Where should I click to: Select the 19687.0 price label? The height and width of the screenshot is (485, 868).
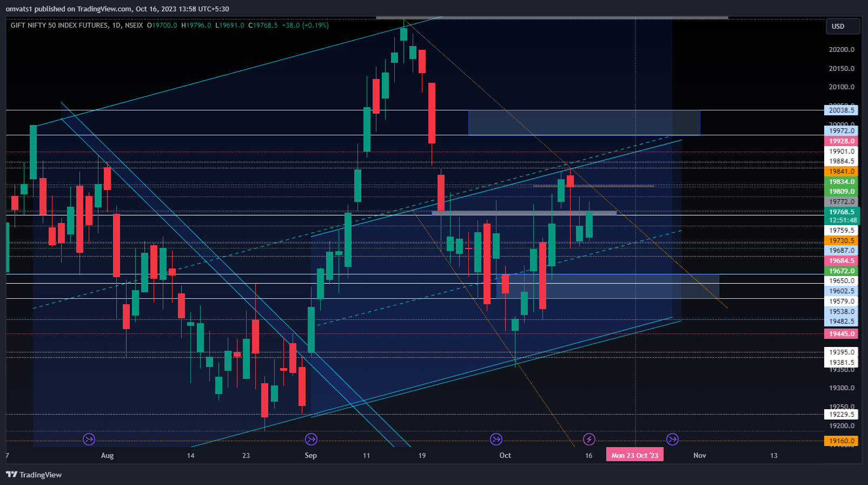[842, 251]
